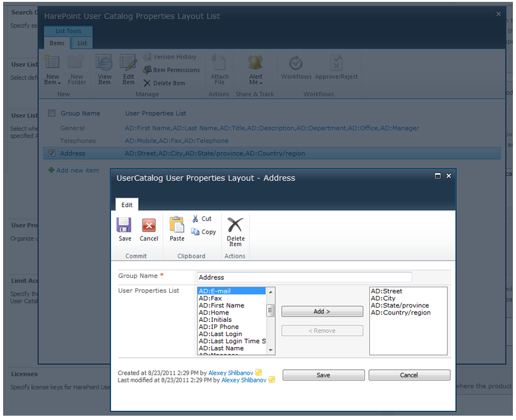Click Edit Item in the Manage group
This screenshot has height=420, width=516.
point(128,70)
